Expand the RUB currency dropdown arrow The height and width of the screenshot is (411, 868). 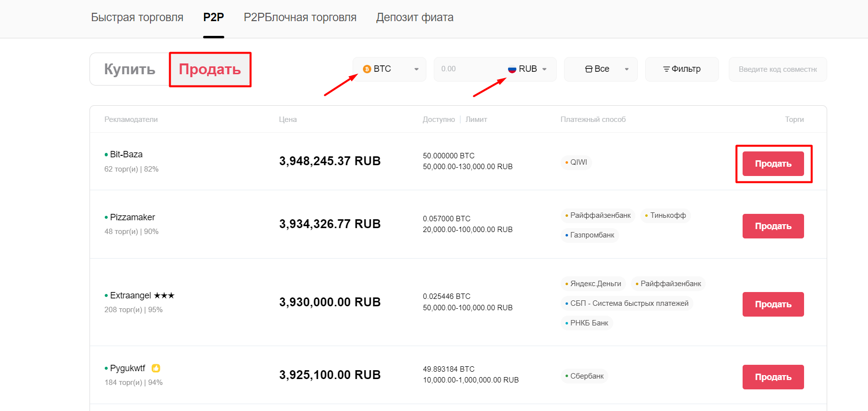point(544,69)
